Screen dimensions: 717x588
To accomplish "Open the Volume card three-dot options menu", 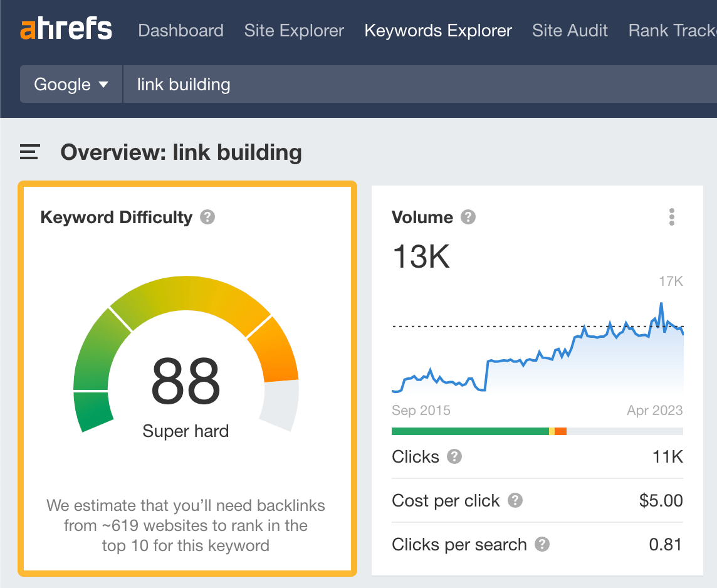I will pos(671,217).
